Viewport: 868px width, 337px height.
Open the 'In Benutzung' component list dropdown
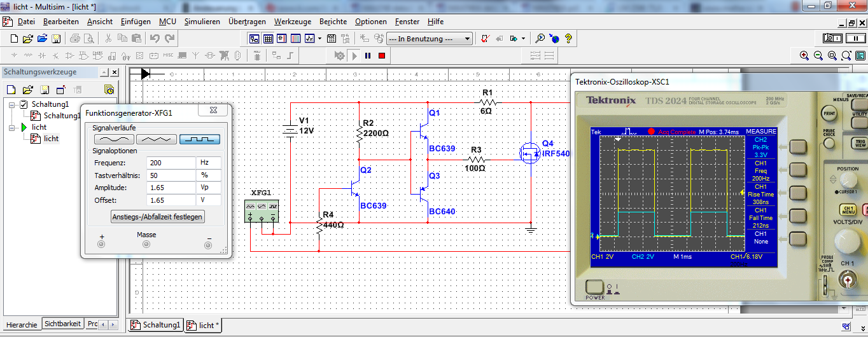468,39
